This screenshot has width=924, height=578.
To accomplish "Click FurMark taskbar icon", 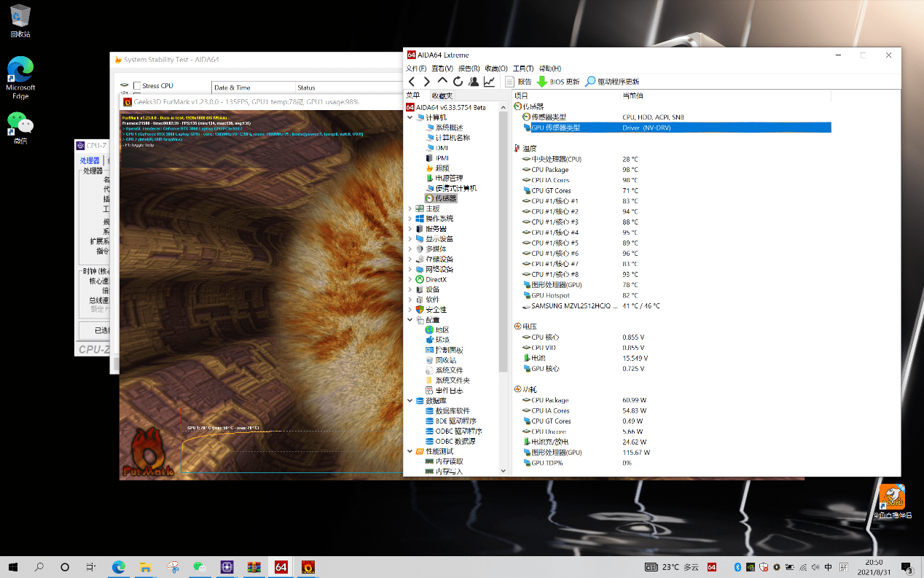I will tap(308, 566).
